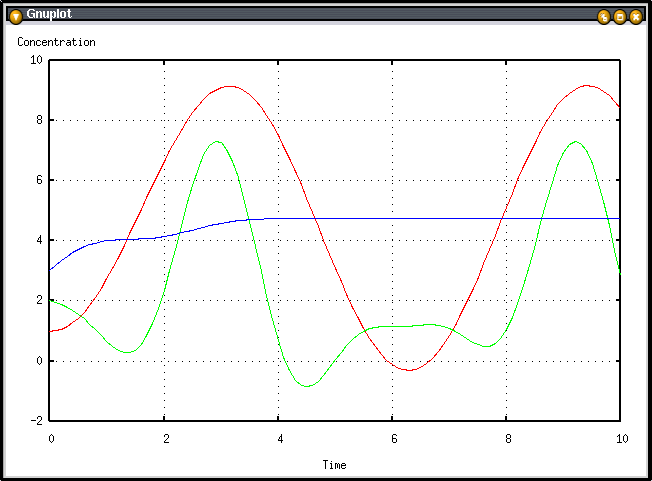Click the x-axis tick label 8
652x481 pixels.
tap(507, 440)
